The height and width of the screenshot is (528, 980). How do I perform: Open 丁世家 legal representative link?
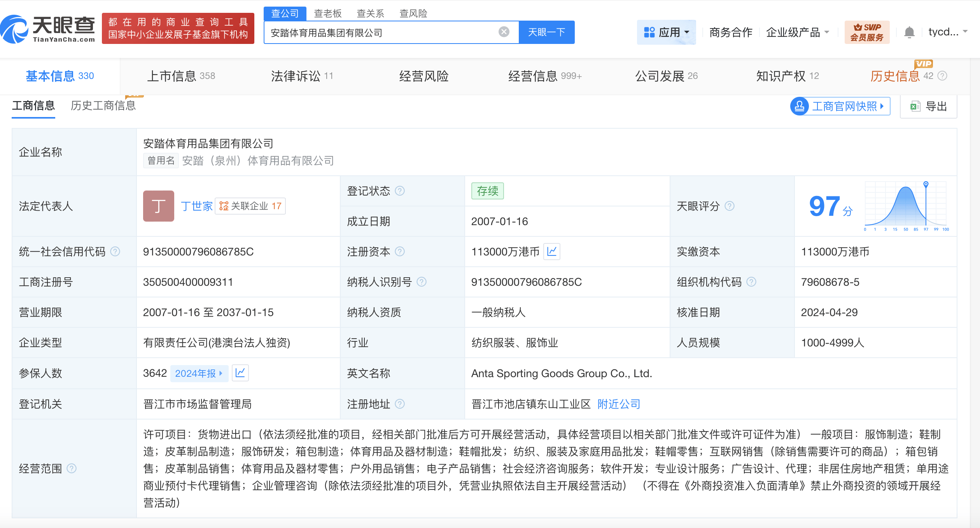pos(196,206)
